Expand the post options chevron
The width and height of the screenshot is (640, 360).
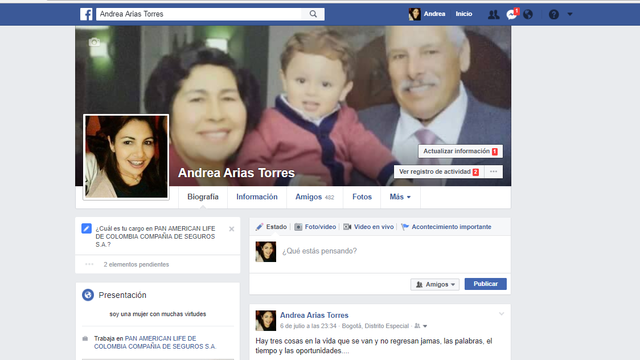[502, 314]
